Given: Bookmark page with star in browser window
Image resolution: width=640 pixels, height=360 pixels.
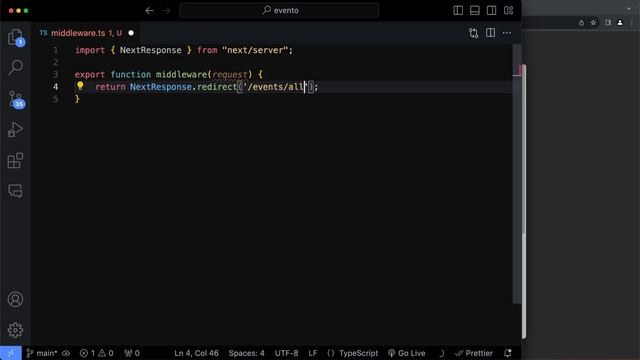Looking at the screenshot, I should coord(593,23).
